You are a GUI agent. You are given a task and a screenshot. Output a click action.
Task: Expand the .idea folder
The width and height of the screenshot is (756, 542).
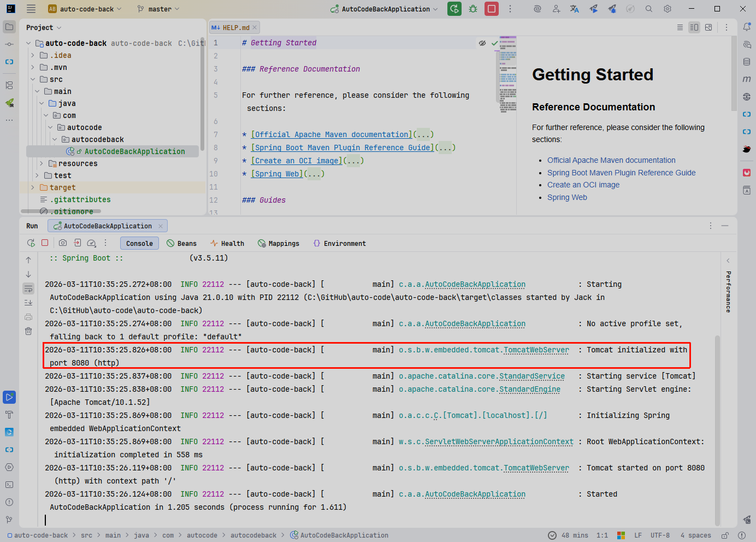[33, 55]
